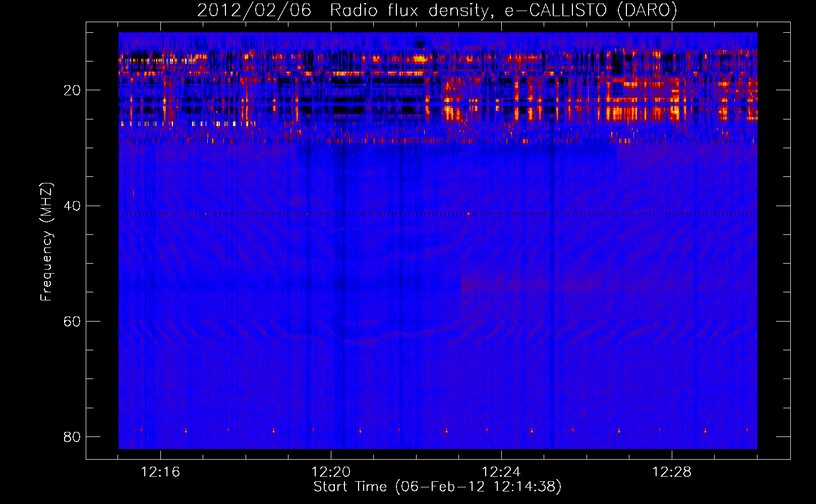Click the 12:24 time tick label
This screenshot has width=816, height=504.
pyautogui.click(x=501, y=472)
